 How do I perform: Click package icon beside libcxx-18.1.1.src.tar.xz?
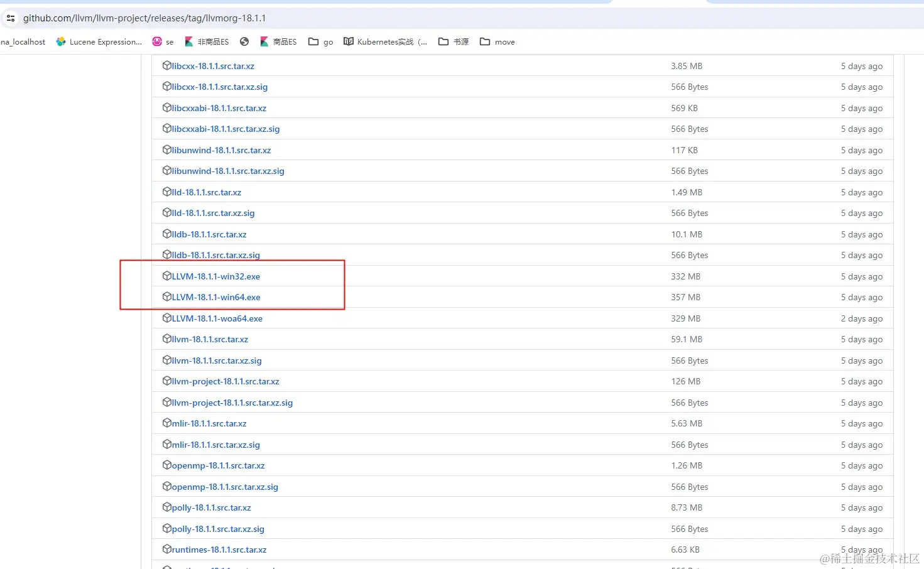(167, 65)
